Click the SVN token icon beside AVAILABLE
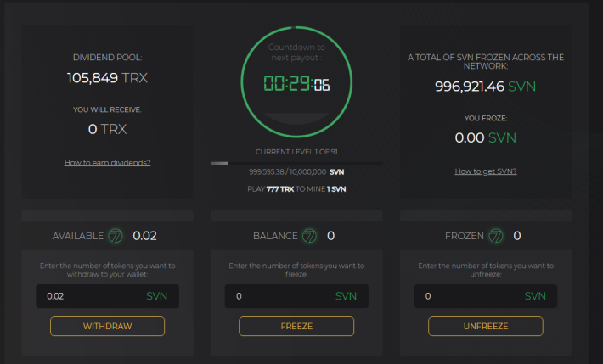 click(116, 236)
